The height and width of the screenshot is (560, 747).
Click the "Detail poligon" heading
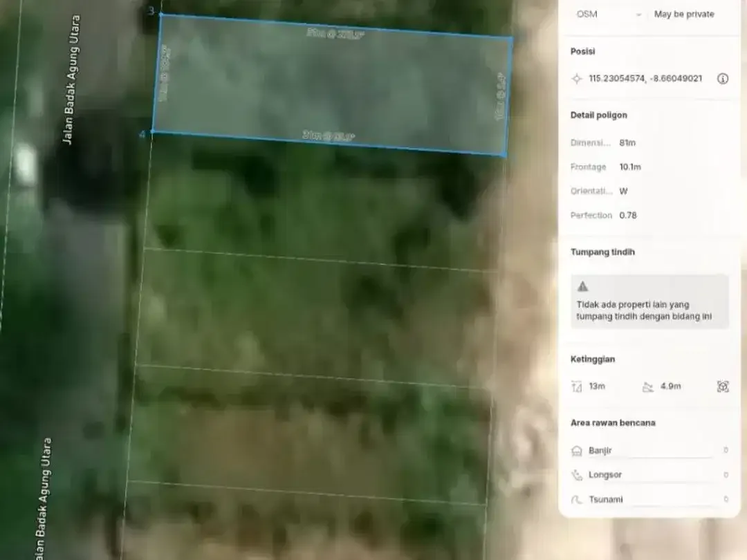pos(599,115)
